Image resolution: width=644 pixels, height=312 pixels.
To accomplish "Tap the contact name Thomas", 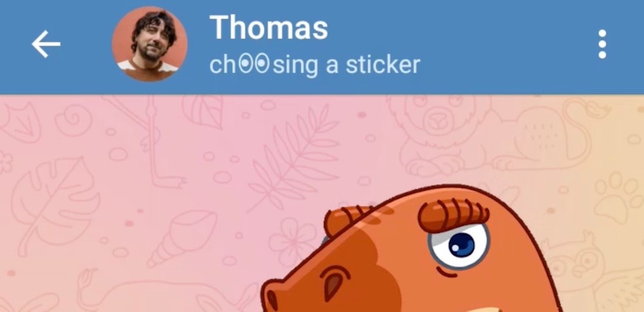I will pos(269,27).
